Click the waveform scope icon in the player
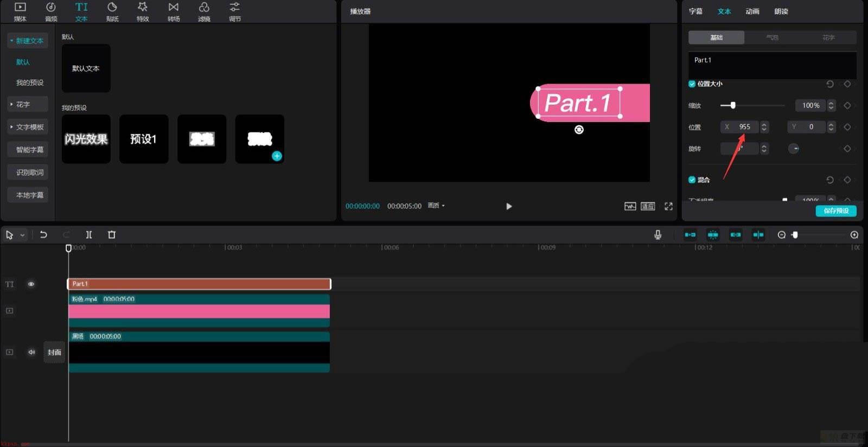The width and height of the screenshot is (868, 447). coord(630,206)
